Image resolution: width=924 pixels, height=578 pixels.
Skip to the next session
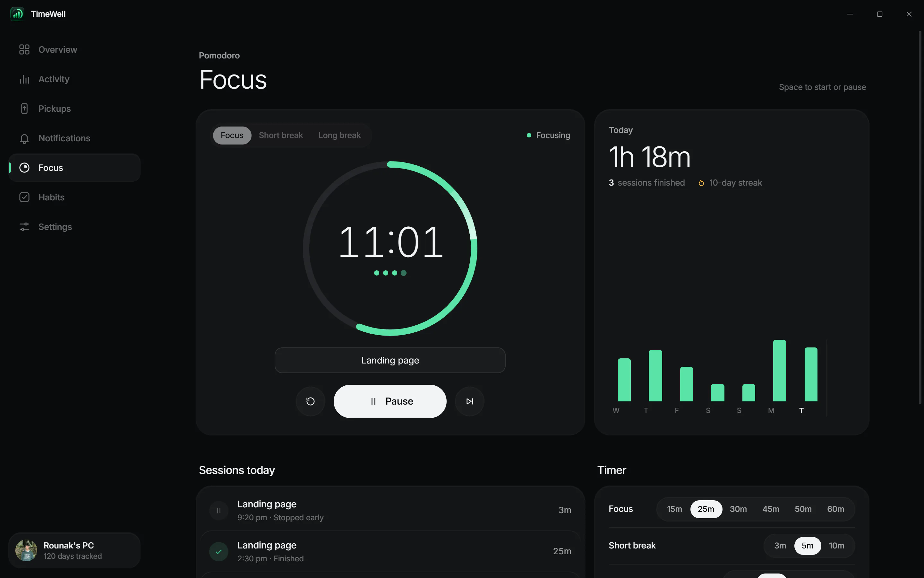coord(470,401)
